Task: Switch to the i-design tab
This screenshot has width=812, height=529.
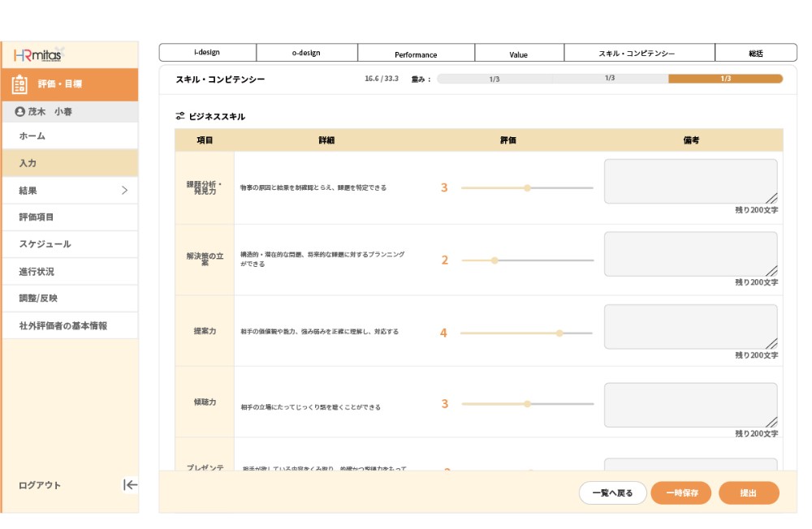Action: 207,52
